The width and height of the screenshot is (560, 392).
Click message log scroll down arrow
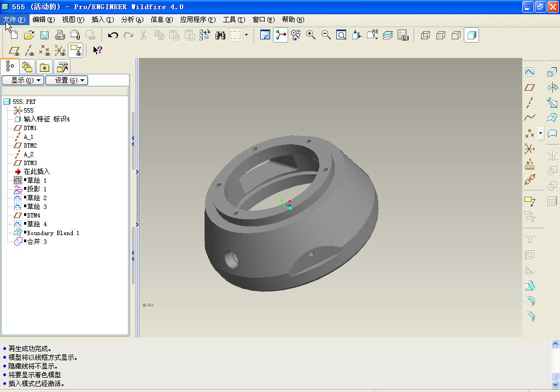pos(556,384)
